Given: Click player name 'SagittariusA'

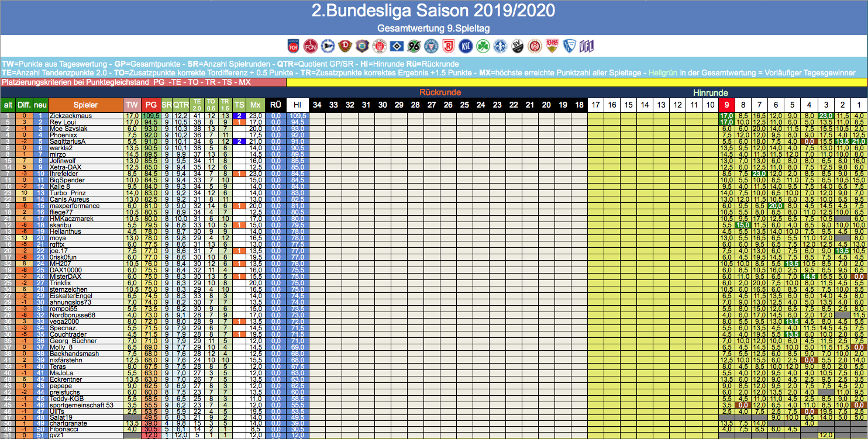Looking at the screenshot, I should click(67, 141).
